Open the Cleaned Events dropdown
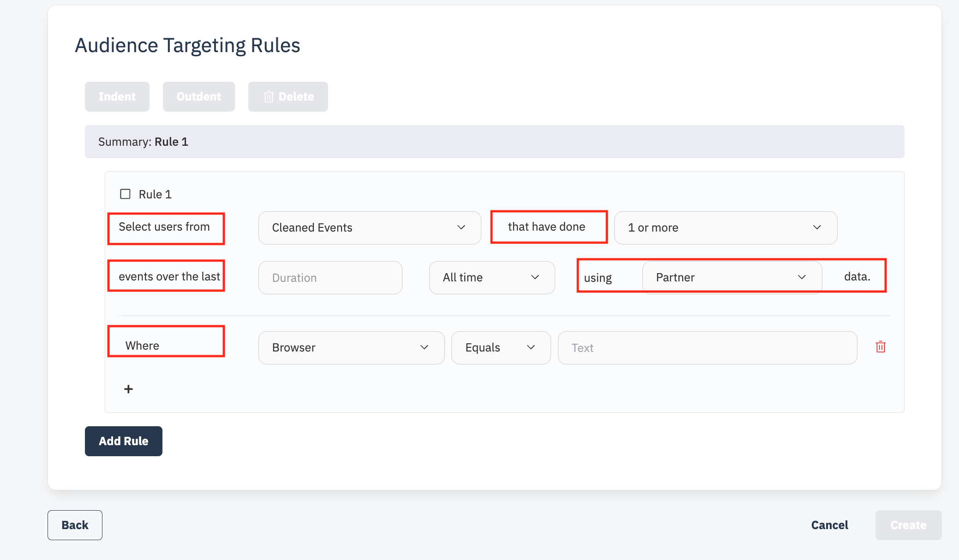Viewport: 959px width, 560px height. (369, 227)
